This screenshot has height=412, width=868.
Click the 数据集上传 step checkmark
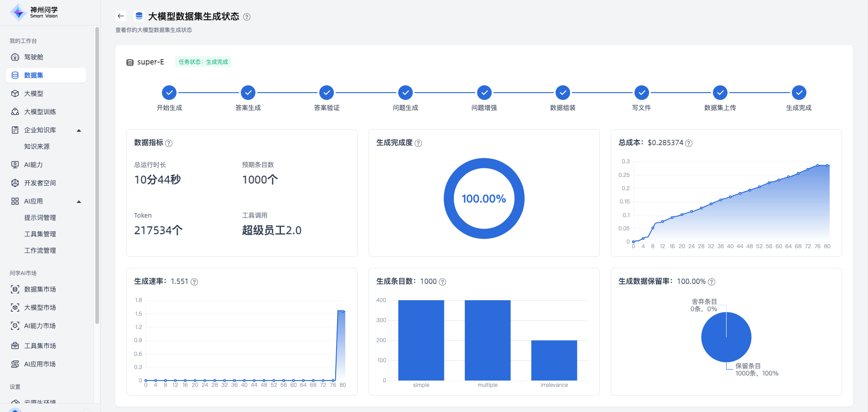pos(720,93)
